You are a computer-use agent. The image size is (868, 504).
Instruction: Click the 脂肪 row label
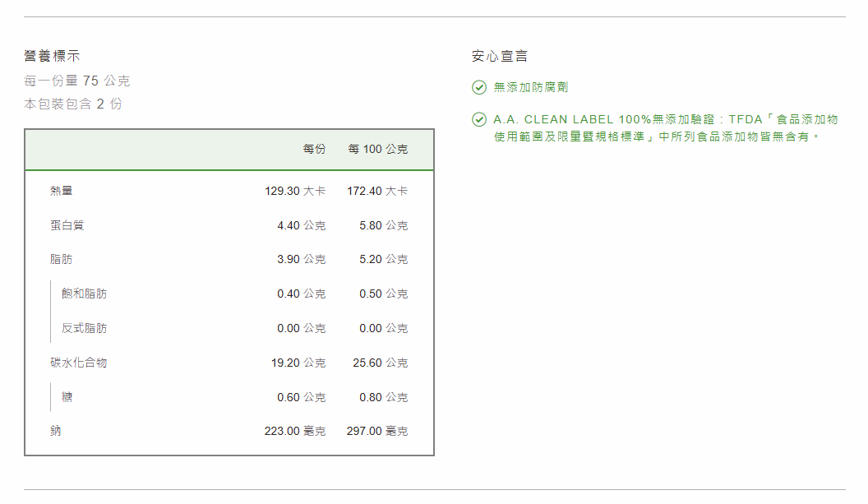click(x=62, y=259)
